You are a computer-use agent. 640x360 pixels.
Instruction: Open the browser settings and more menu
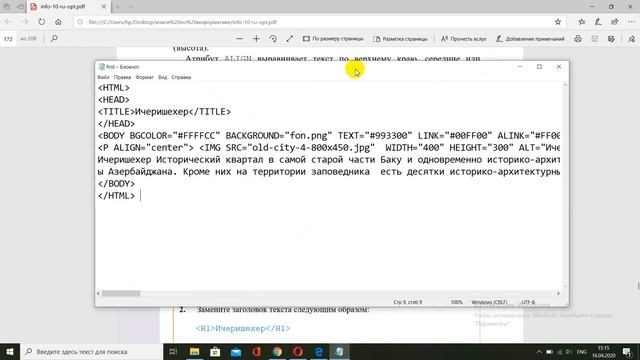click(x=631, y=22)
